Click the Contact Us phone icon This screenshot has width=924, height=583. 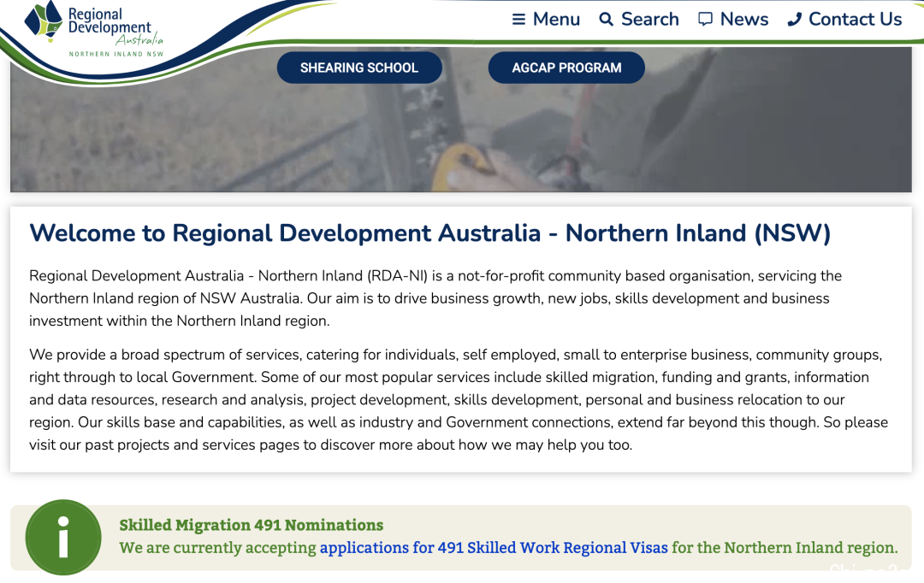point(794,20)
